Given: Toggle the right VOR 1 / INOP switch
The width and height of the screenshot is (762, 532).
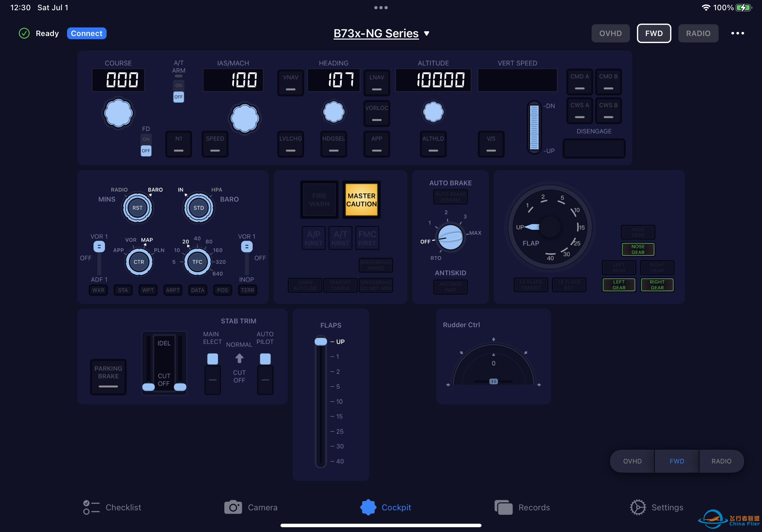Looking at the screenshot, I should tap(247, 257).
